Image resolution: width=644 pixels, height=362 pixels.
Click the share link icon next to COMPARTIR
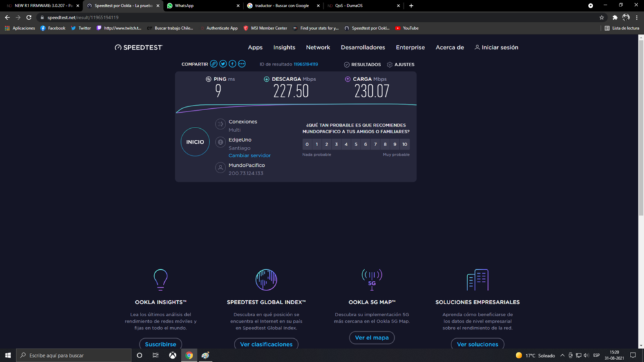point(214,64)
